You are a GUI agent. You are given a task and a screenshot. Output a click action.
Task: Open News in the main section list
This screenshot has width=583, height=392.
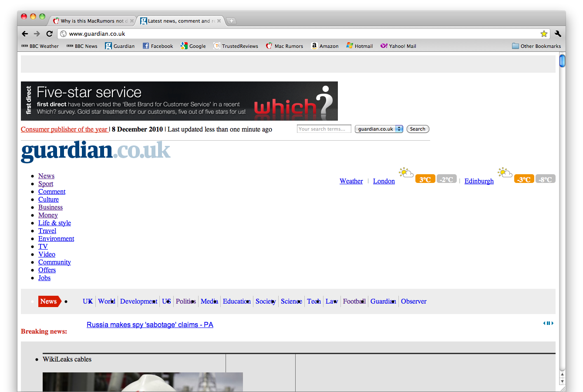click(x=46, y=176)
